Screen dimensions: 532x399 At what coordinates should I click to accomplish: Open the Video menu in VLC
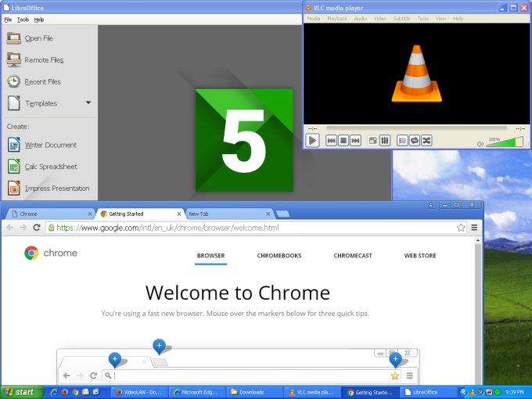pos(380,19)
